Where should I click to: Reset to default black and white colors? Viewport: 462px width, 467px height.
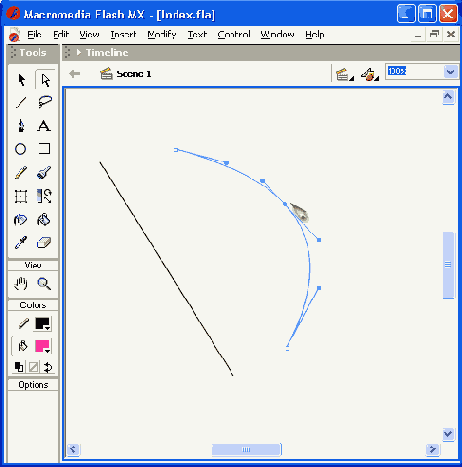pos(19,367)
